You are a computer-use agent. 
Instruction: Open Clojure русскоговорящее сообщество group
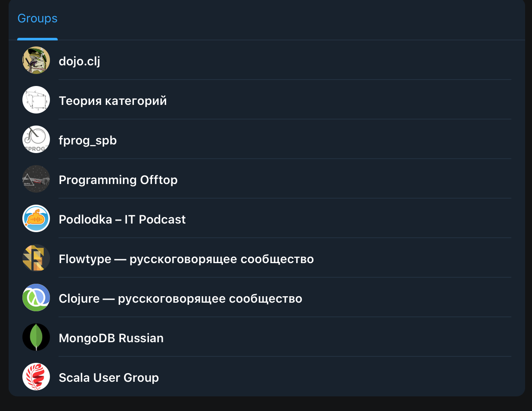267,298
